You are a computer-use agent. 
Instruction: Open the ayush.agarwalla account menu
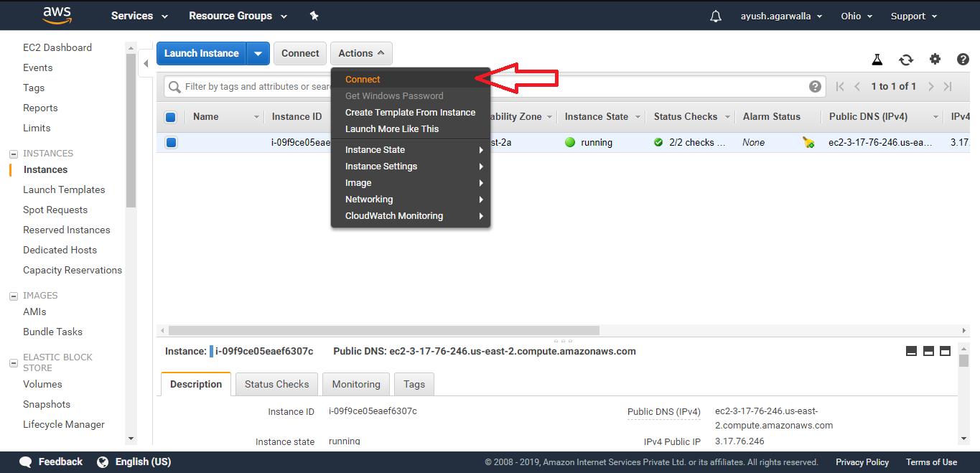click(x=781, y=16)
